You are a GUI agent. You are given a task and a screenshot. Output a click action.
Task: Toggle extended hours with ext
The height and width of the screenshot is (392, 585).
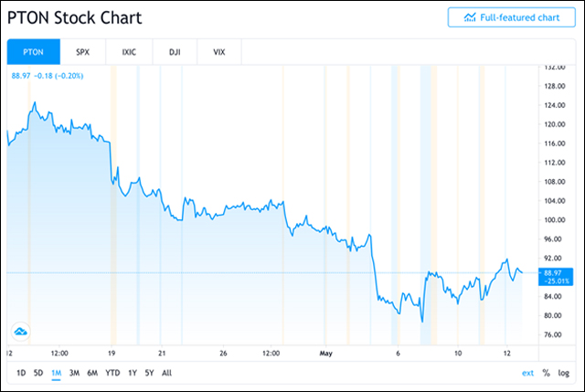(527, 372)
